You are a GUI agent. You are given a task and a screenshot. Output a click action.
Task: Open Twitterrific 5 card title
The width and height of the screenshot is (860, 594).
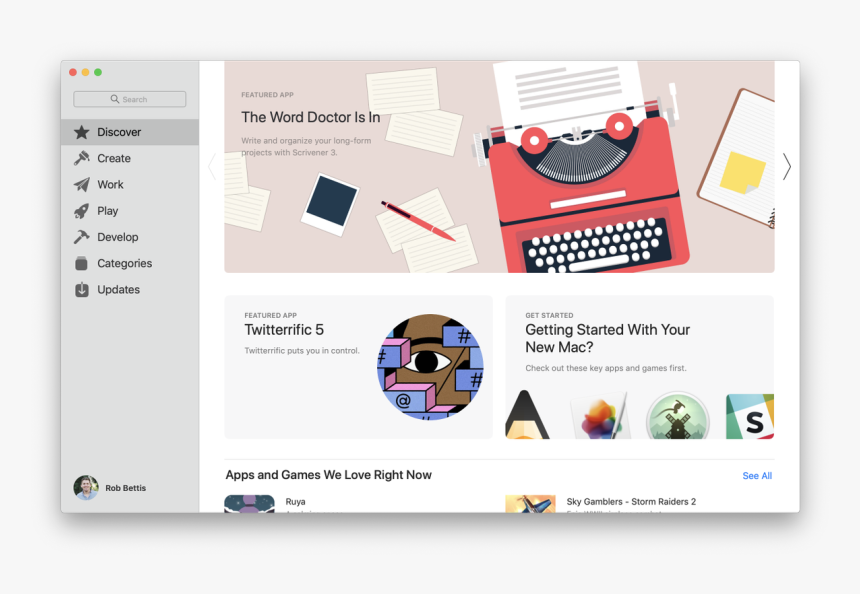(x=284, y=330)
